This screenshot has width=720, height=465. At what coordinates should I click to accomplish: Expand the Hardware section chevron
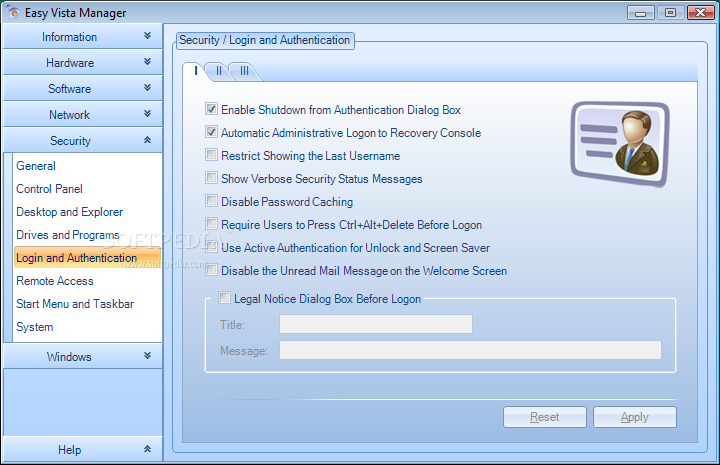pos(147,62)
